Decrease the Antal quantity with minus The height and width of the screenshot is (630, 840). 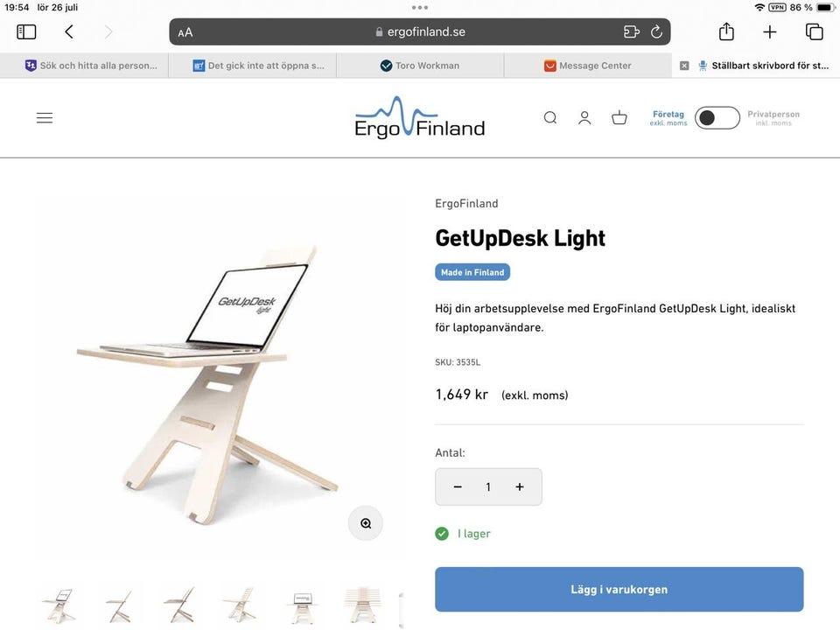pyautogui.click(x=457, y=486)
